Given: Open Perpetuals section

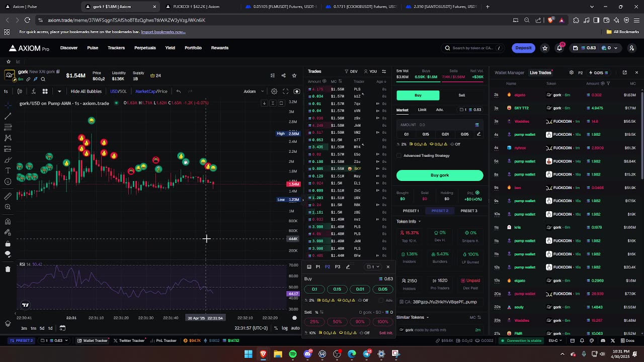Looking at the screenshot, I should pyautogui.click(x=145, y=48).
